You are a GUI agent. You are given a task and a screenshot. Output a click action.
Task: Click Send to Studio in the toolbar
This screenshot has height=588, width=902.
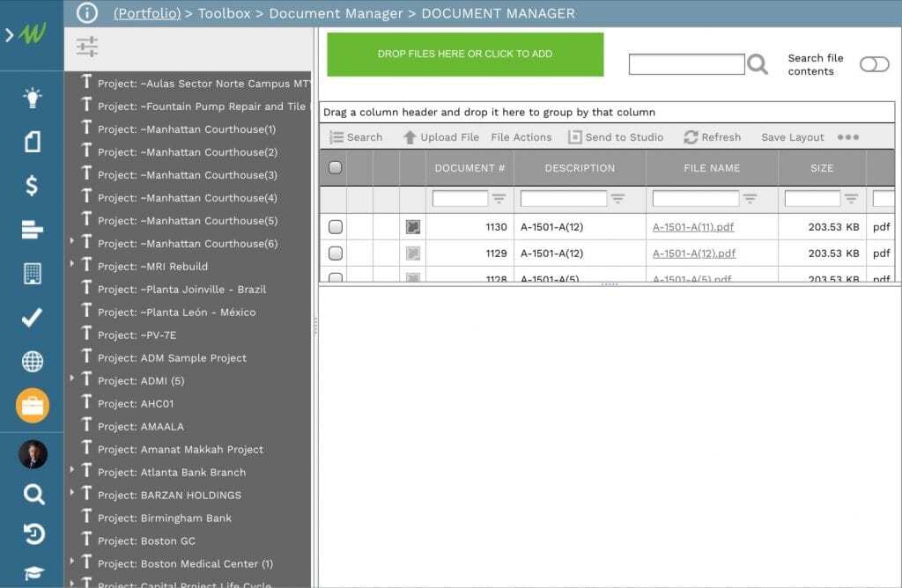(616, 137)
